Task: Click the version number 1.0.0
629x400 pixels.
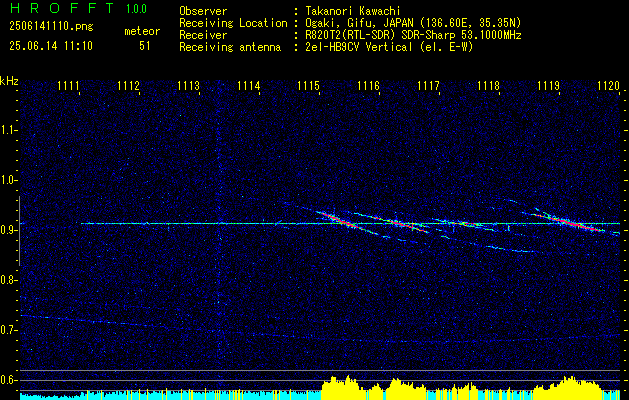Action: click(136, 9)
